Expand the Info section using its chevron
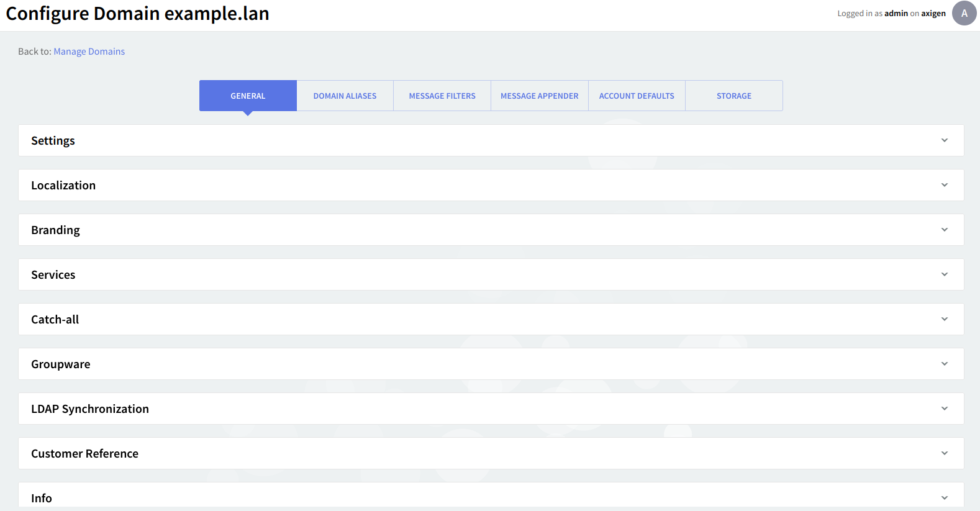 pos(944,498)
